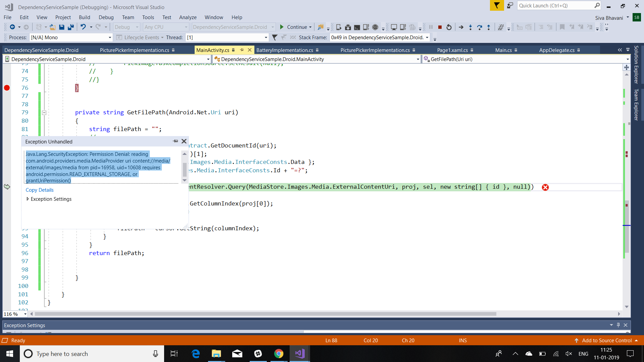Click the Step Out icon

pos(489,27)
